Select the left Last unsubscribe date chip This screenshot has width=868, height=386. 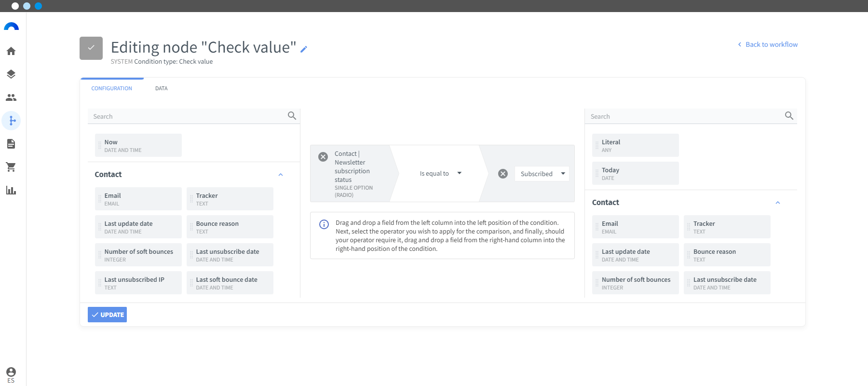click(x=230, y=255)
